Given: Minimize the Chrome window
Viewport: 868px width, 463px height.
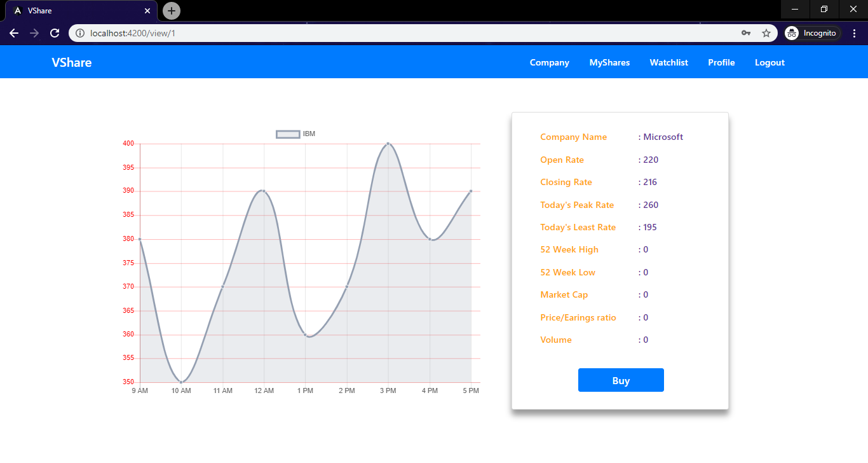Looking at the screenshot, I should click(x=795, y=9).
